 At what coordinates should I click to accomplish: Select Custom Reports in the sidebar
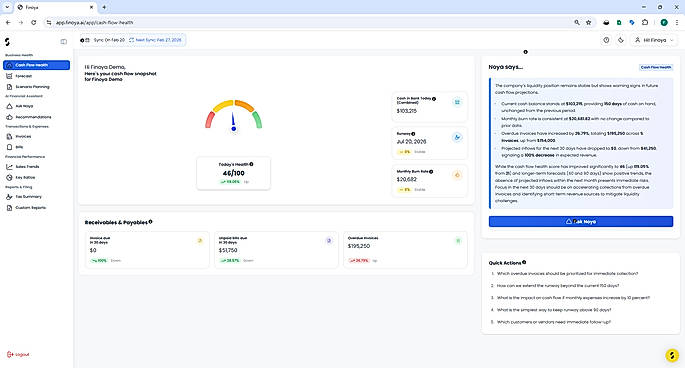26,208
